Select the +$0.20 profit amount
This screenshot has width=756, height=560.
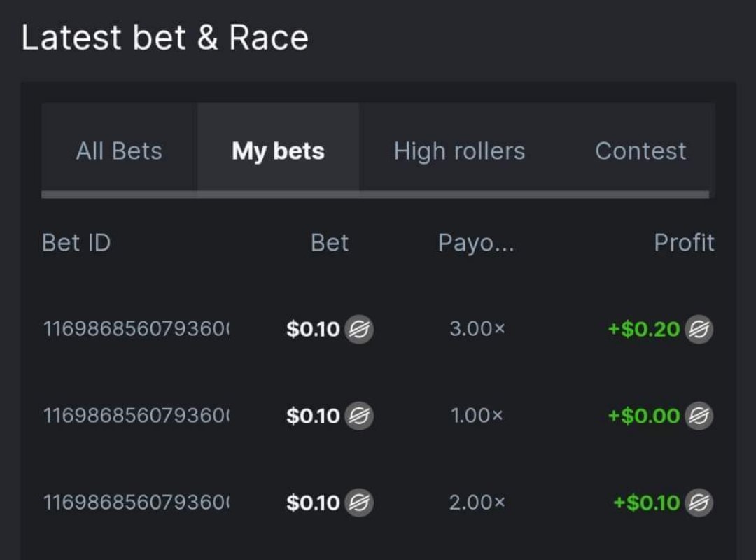644,328
